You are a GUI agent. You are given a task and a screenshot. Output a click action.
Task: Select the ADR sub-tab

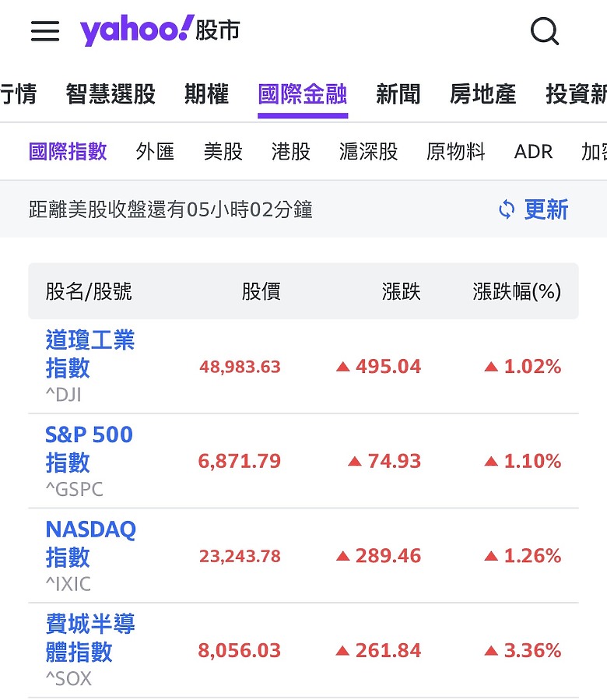point(533,151)
